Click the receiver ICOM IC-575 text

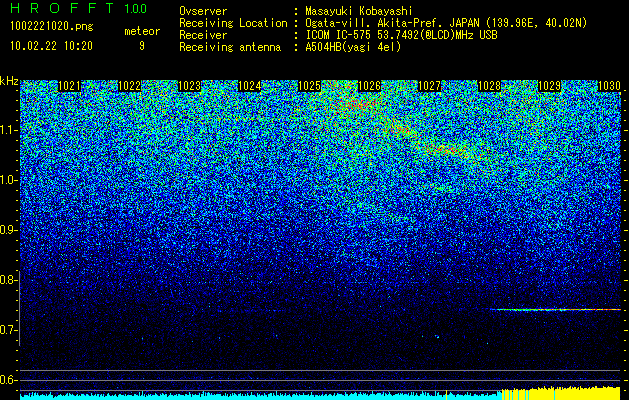point(401,35)
